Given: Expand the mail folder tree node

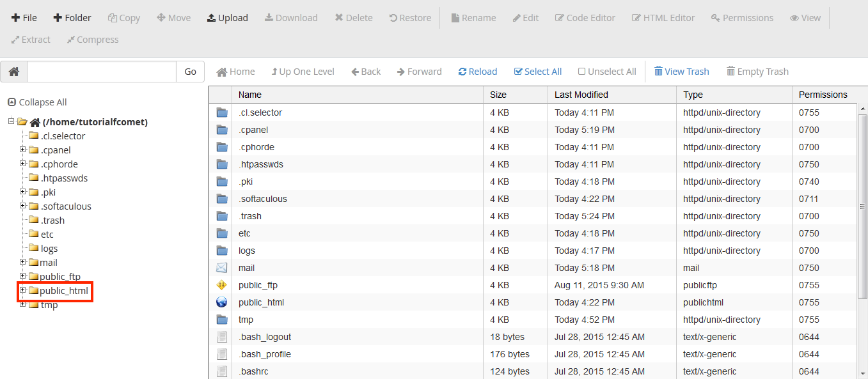Looking at the screenshot, I should tap(23, 263).
